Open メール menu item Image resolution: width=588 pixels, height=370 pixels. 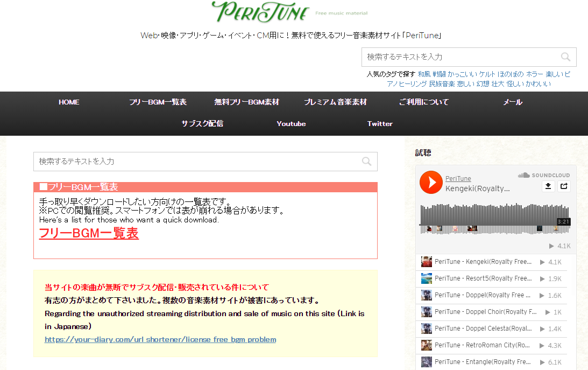point(513,102)
